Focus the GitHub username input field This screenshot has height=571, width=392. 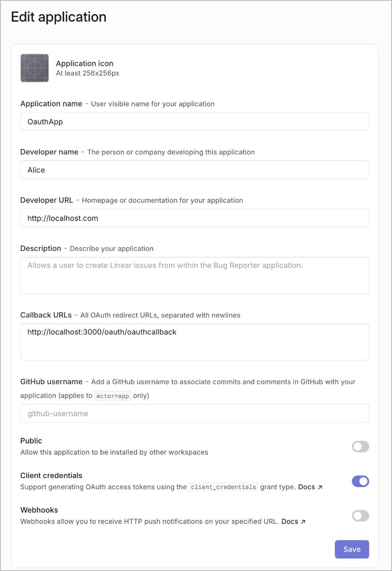click(194, 414)
